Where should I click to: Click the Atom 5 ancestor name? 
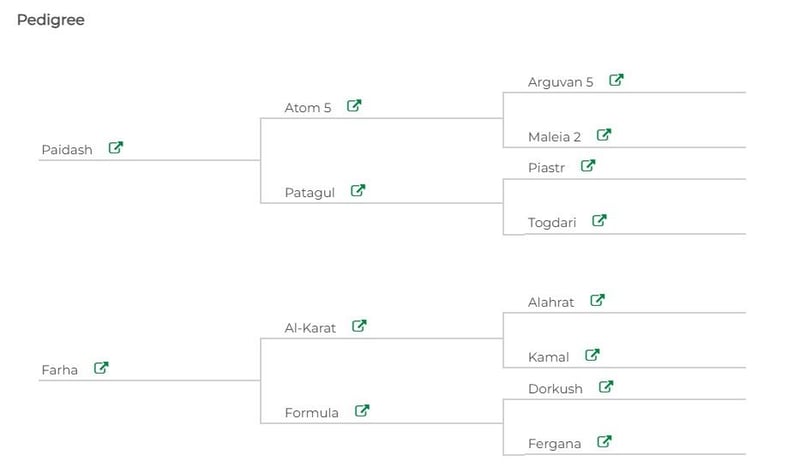click(308, 108)
